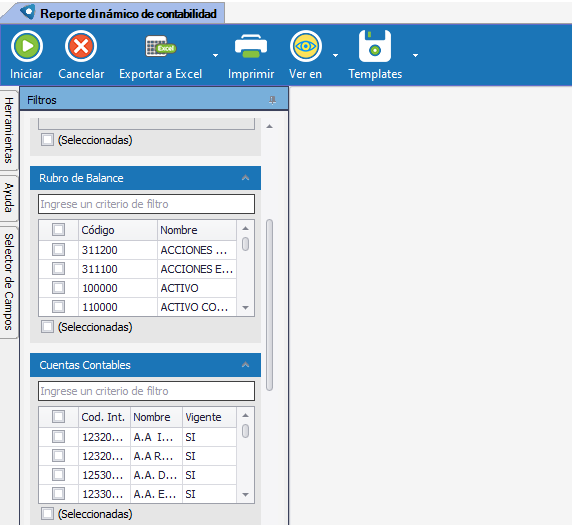Viewport: 572px width, 525px height.
Task: Toggle the topmost Seleccionadas checkbox
Action: pos(47,140)
